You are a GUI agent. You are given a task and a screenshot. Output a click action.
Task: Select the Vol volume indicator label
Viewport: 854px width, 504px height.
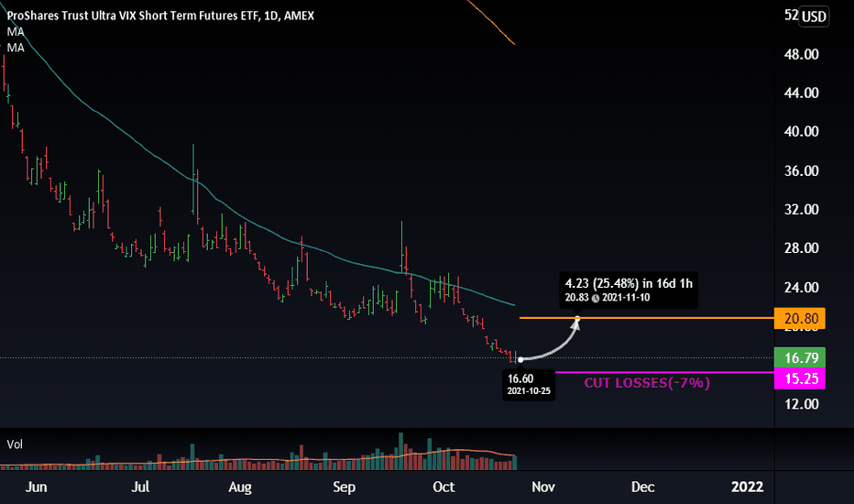(x=15, y=444)
